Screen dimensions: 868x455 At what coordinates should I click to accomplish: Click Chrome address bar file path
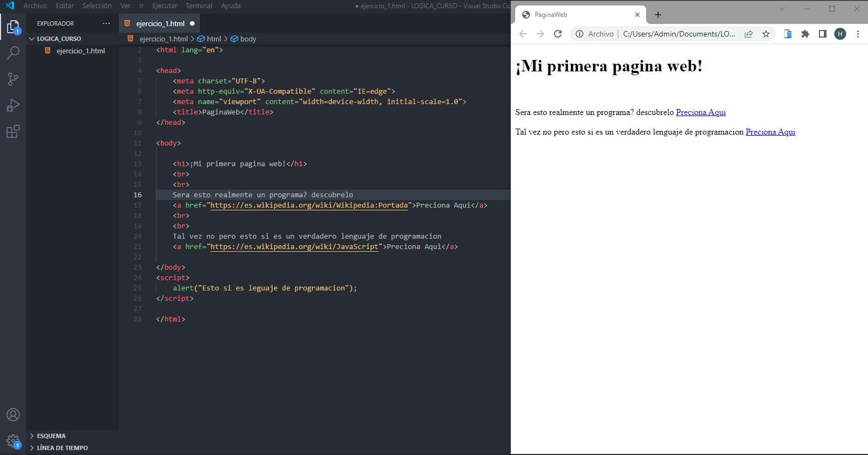click(x=679, y=34)
